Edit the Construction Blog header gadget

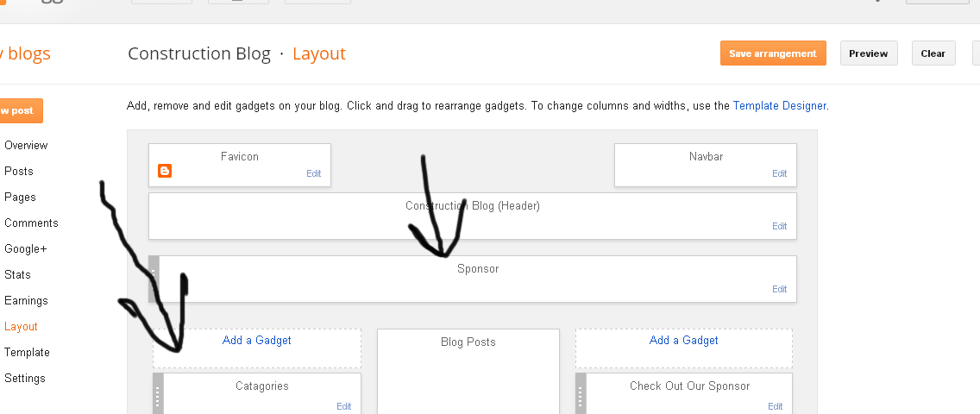pyautogui.click(x=779, y=226)
